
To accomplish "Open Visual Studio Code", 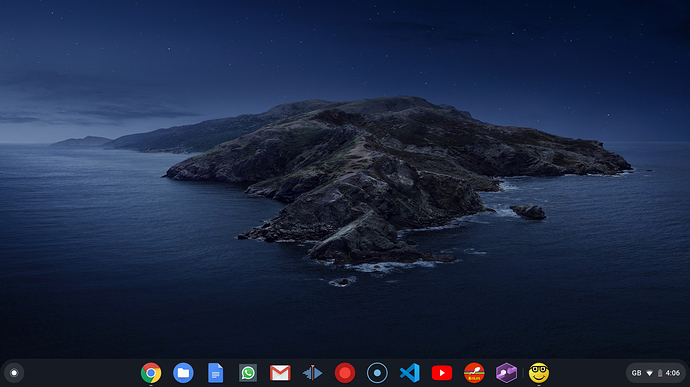I will [410, 373].
